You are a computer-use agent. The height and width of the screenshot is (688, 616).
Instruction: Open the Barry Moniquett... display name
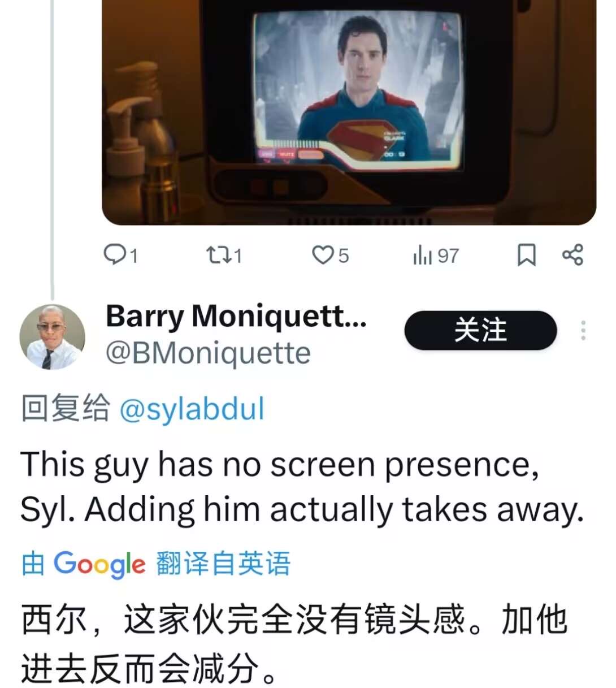pyautogui.click(x=236, y=317)
